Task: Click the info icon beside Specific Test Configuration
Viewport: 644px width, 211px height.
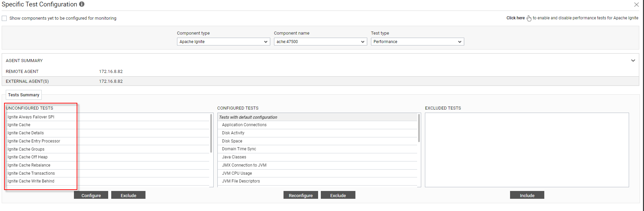Action: point(82,4)
